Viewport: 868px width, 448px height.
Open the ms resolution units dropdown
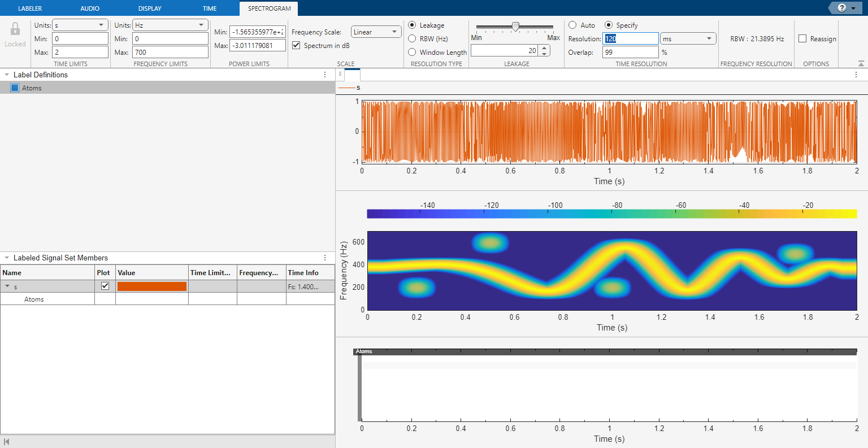(x=687, y=38)
